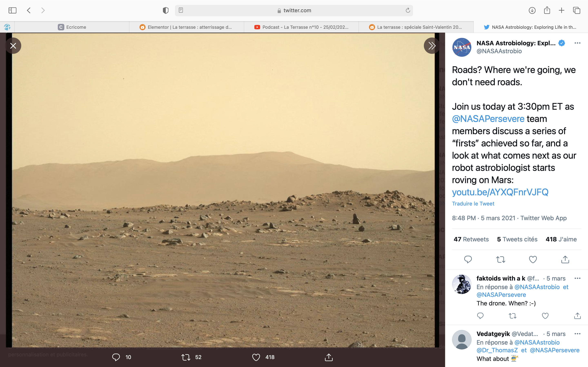Open more options on the NASA Astrobiology tweet
588x367 pixels.
577,43
